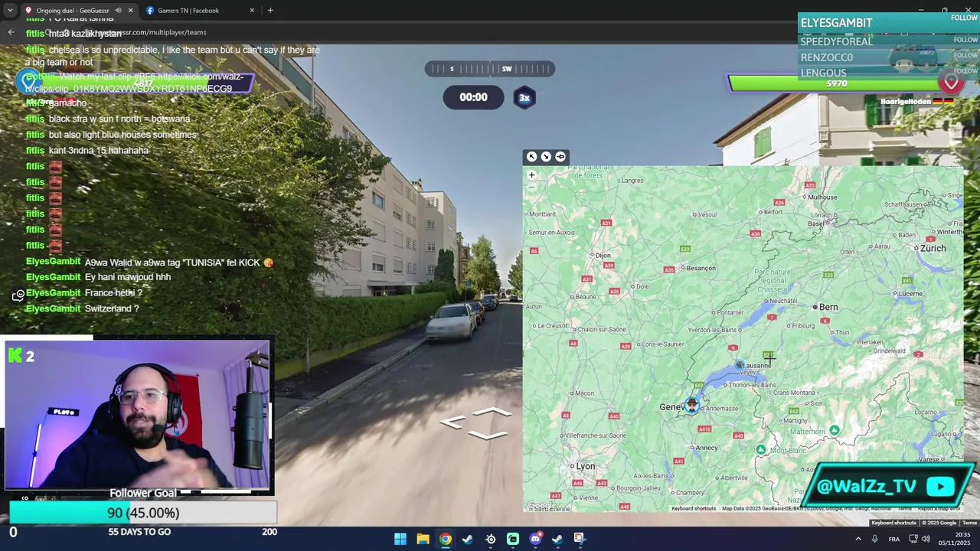
Task: Click the follower goal progress bar
Action: tap(143, 513)
